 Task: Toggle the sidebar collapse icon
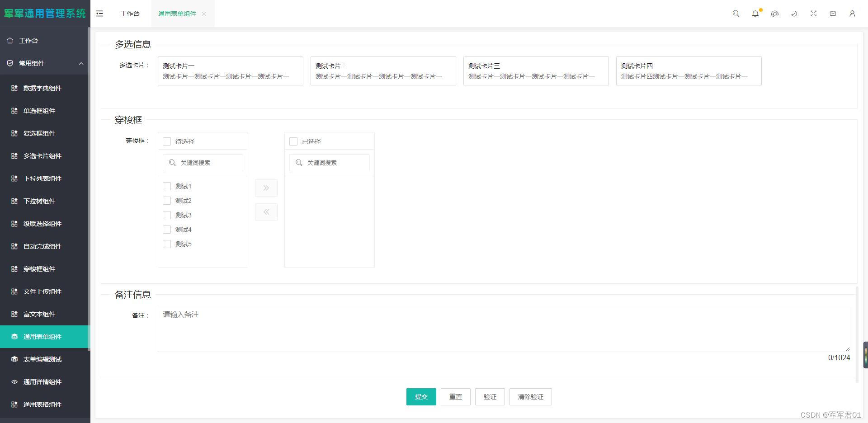99,14
